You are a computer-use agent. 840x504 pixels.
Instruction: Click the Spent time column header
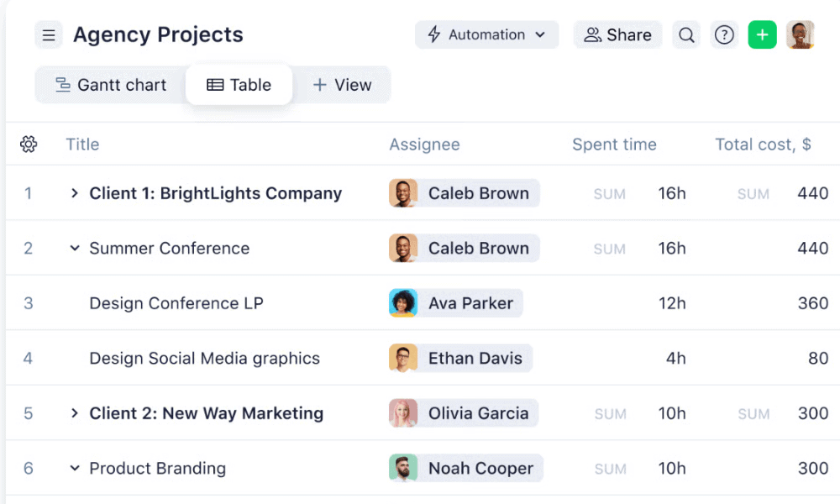coord(614,144)
